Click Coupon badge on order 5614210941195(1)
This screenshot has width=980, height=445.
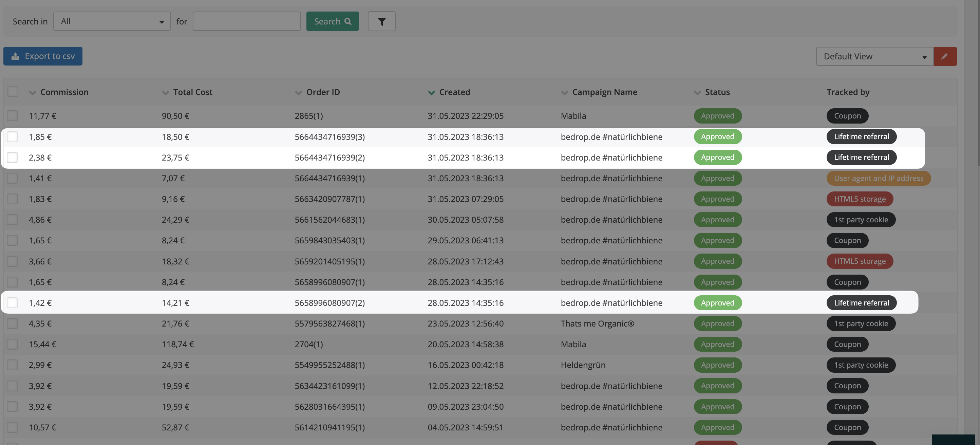point(847,427)
